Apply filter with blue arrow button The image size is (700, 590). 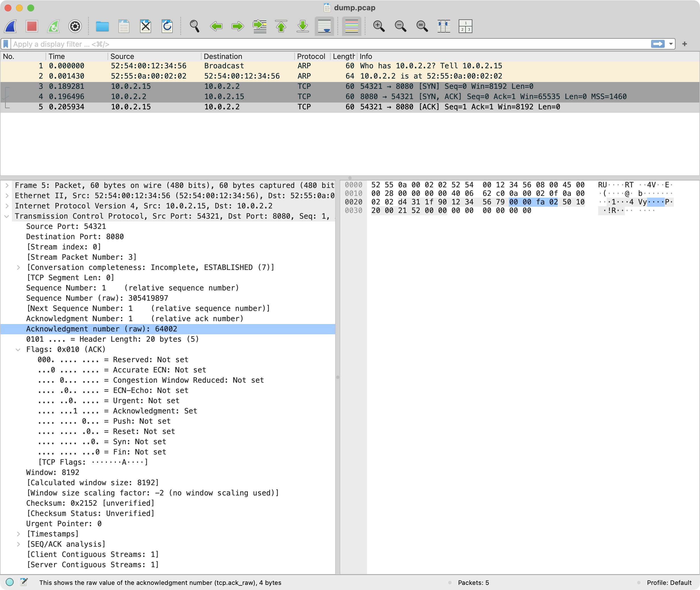point(658,44)
